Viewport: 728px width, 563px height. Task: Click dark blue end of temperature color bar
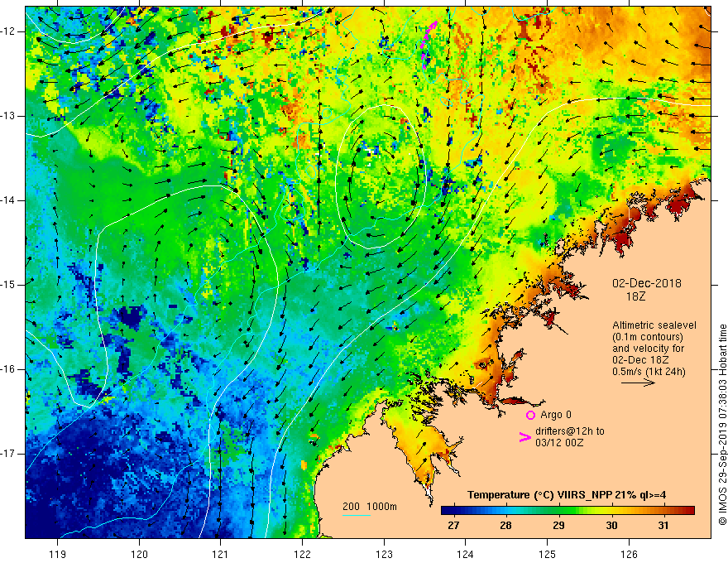(x=448, y=510)
